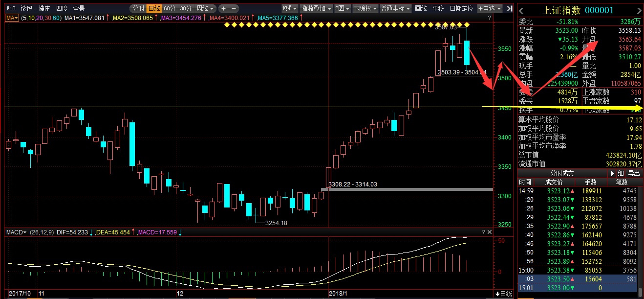Switch chart to 分时 intraday view

(x=138, y=8)
